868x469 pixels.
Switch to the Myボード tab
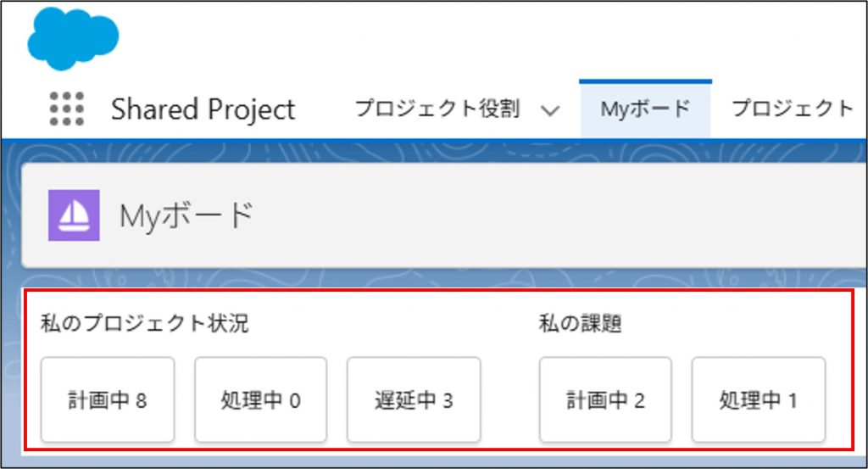[x=645, y=109]
